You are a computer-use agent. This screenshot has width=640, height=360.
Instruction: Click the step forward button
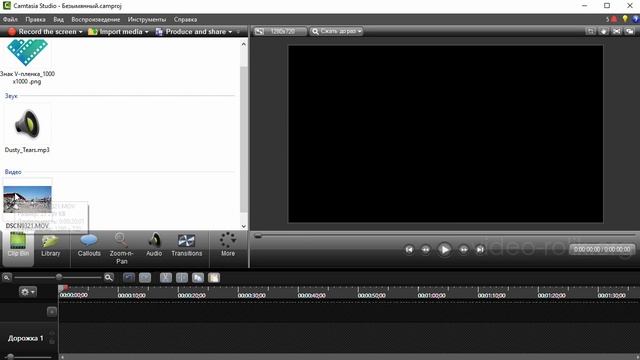pos(464,249)
